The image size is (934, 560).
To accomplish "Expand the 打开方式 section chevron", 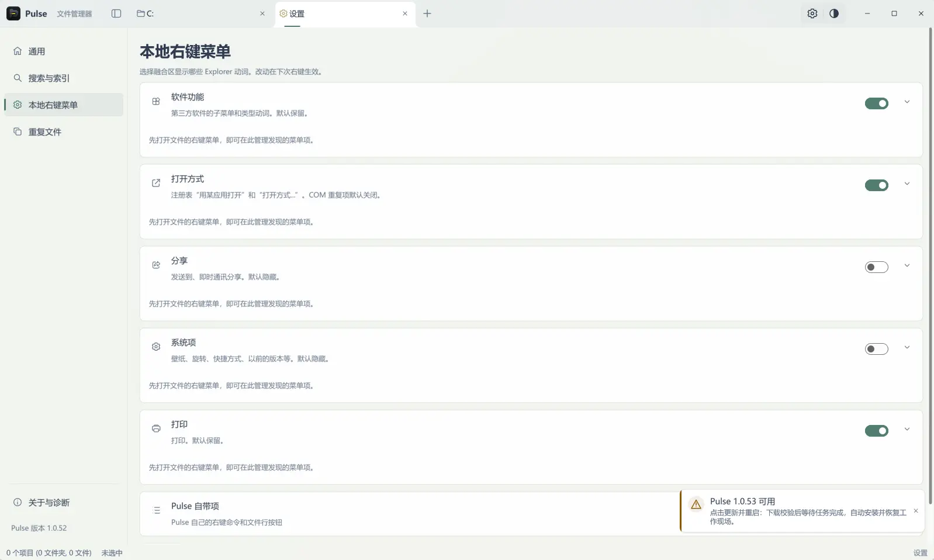I will pos(907,184).
